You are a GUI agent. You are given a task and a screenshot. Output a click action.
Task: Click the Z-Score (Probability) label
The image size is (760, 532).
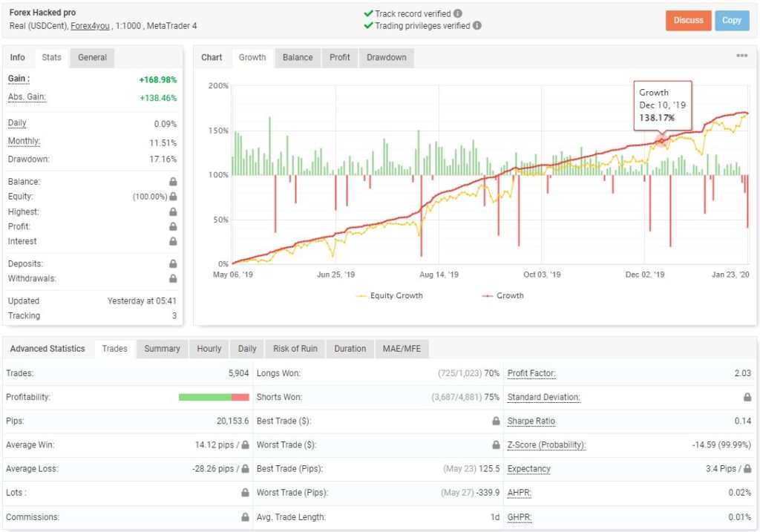click(x=547, y=444)
